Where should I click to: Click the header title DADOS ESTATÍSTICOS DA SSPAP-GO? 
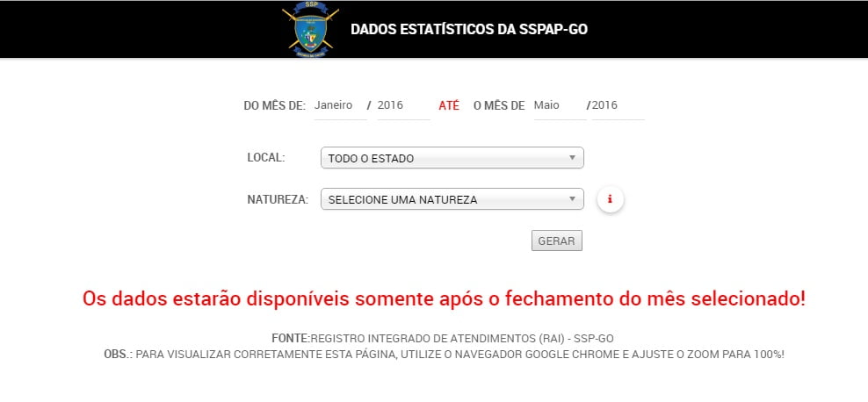(469, 29)
